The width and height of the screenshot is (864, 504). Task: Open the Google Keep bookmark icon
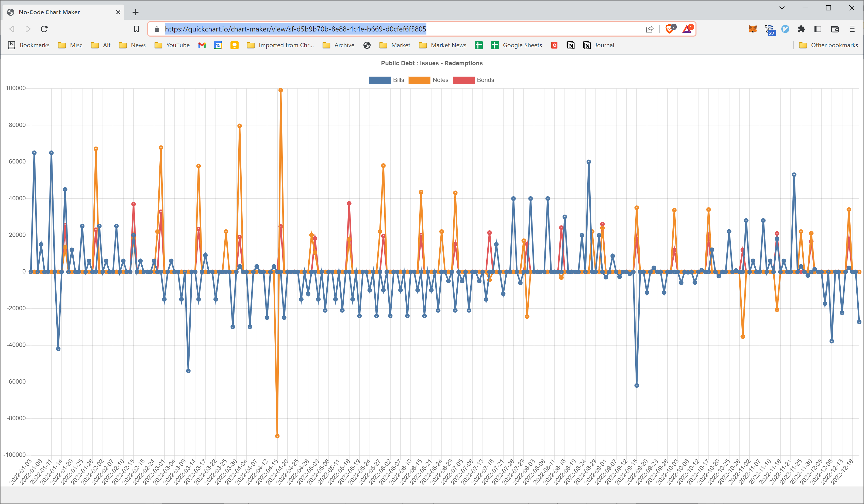(235, 45)
